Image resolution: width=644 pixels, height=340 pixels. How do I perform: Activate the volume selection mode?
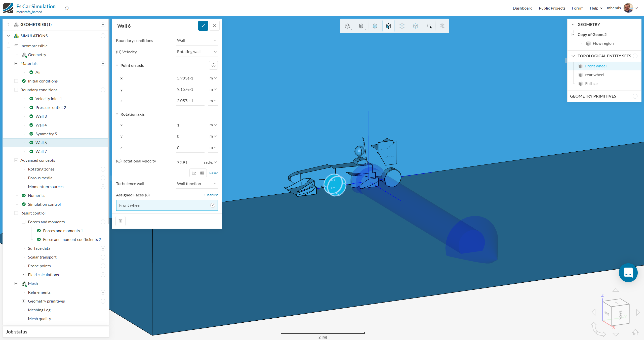click(x=375, y=26)
